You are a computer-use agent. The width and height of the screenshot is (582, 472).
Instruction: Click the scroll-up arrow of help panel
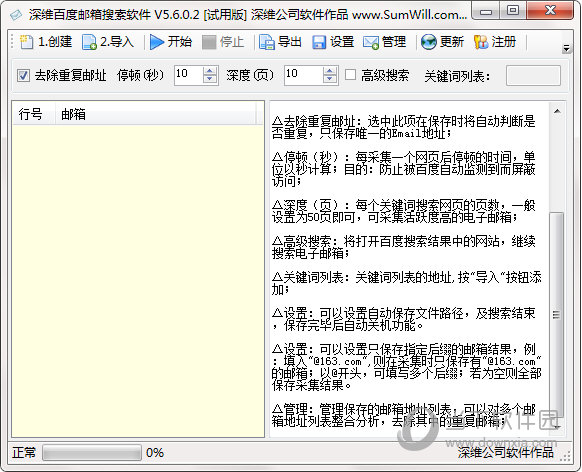tap(557, 111)
